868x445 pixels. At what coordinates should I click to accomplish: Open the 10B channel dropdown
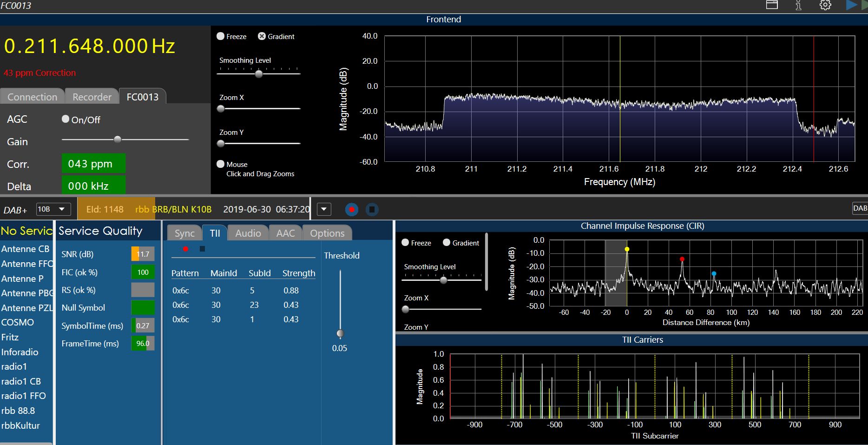pos(53,209)
